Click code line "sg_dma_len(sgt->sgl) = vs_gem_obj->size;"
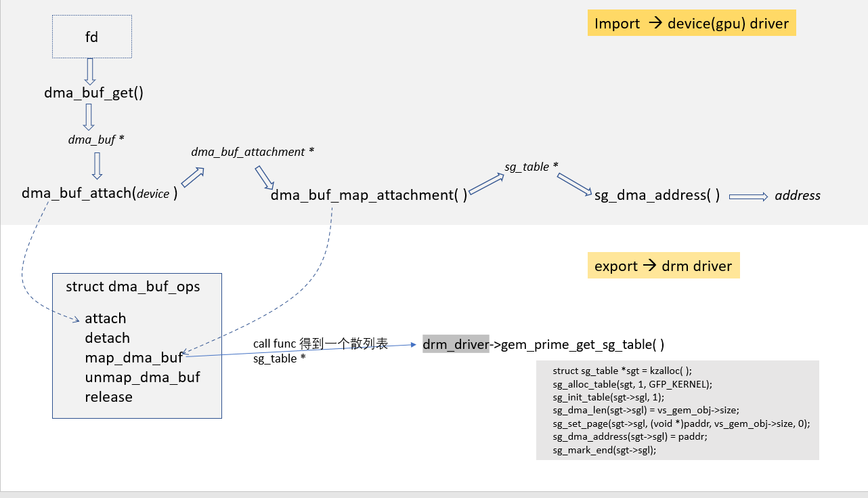Viewport: 868px width, 498px height. click(x=647, y=411)
